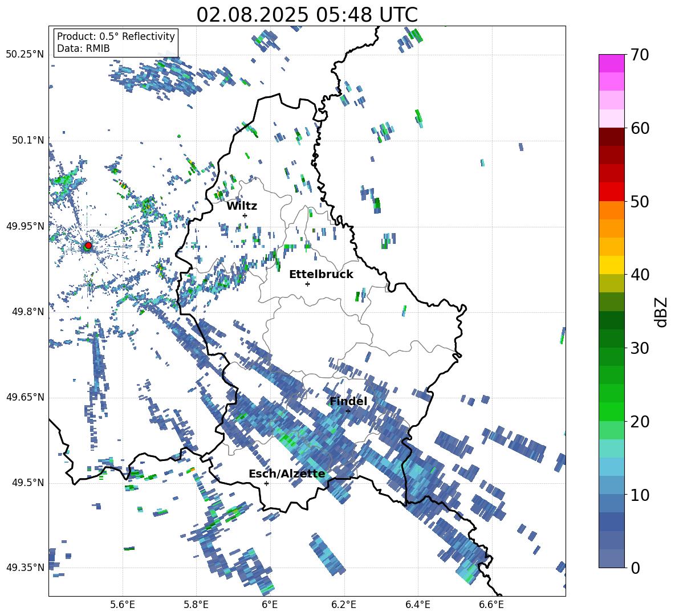
Task: Click the 6.2°E longitude tick label
Action: click(344, 605)
